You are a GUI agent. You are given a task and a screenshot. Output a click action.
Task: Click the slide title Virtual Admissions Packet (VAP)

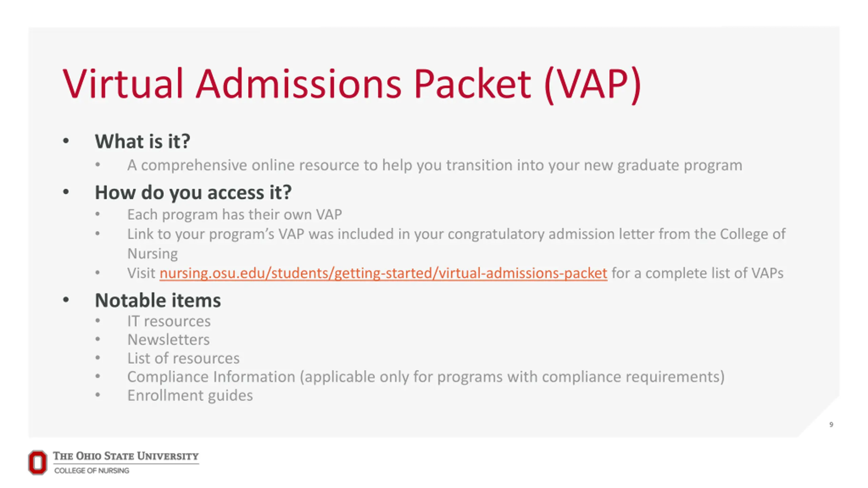[x=352, y=84]
